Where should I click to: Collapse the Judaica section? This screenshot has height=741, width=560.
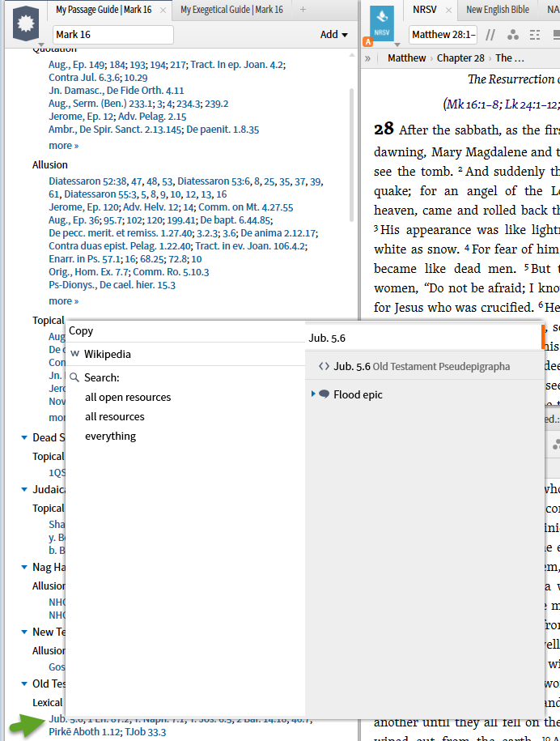pyautogui.click(x=24, y=490)
